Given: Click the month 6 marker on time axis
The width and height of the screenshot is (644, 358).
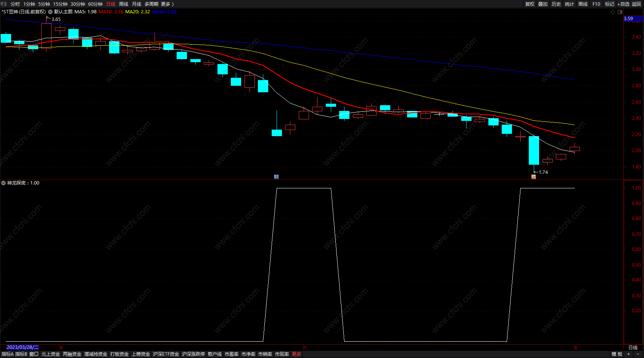Looking at the screenshot, I should [x=576, y=348].
